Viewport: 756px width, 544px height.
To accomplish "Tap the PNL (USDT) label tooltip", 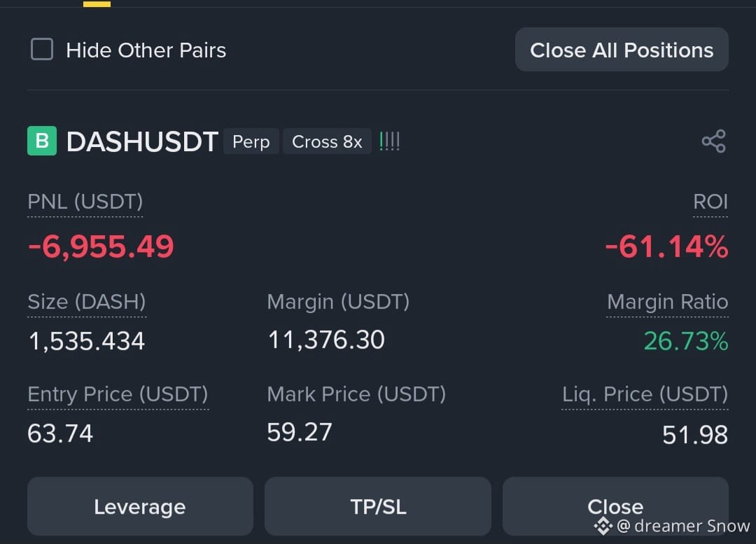I will 85,202.
